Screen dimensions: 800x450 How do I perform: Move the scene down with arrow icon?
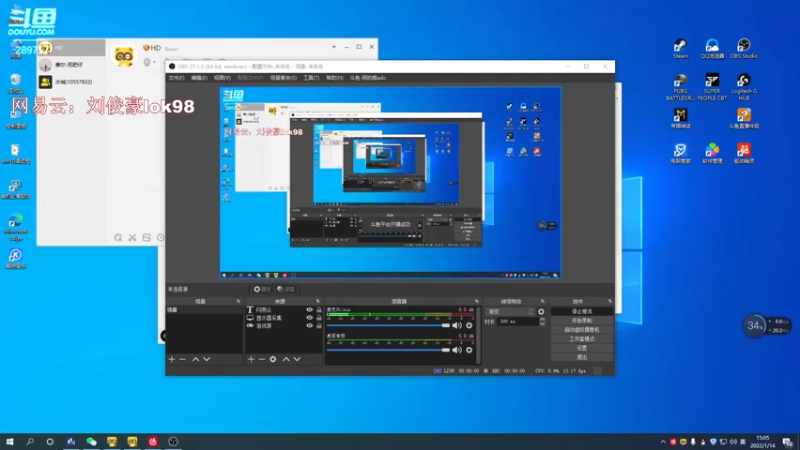(207, 359)
